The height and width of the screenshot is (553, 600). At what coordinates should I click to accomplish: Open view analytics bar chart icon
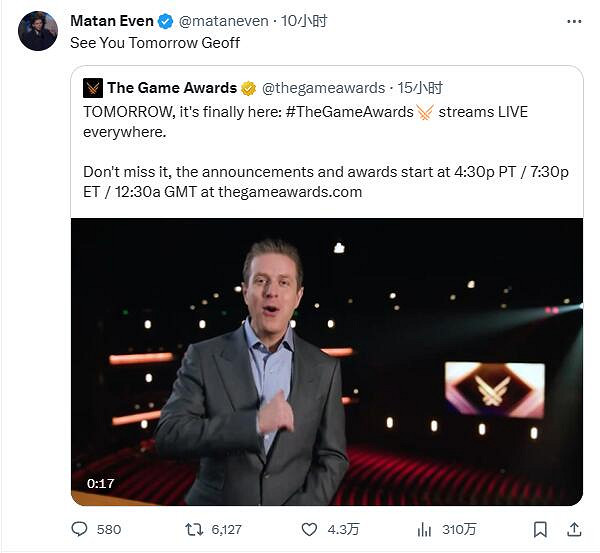tap(424, 529)
